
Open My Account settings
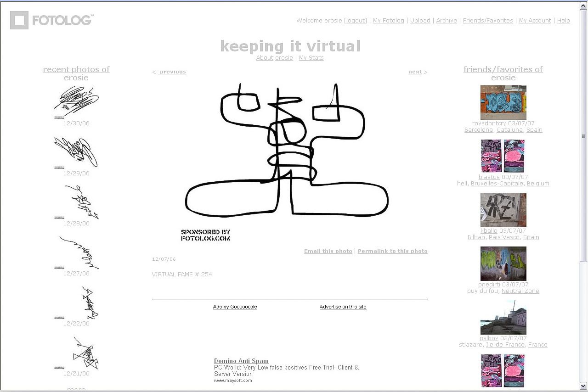coord(535,21)
